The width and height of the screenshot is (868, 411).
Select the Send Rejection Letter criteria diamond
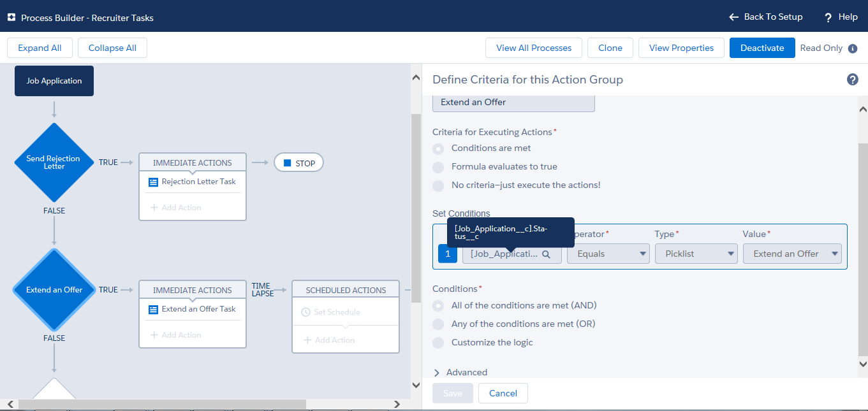coord(54,162)
